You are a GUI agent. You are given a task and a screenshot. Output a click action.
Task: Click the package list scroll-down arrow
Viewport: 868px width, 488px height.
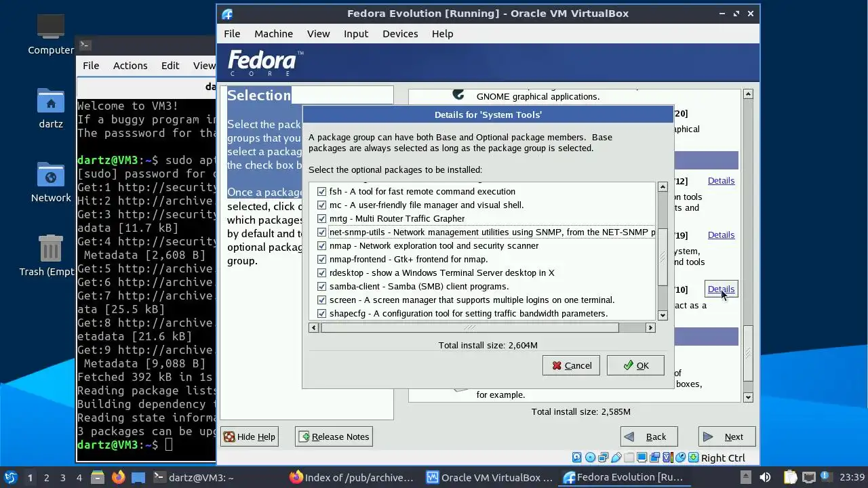[x=663, y=314]
